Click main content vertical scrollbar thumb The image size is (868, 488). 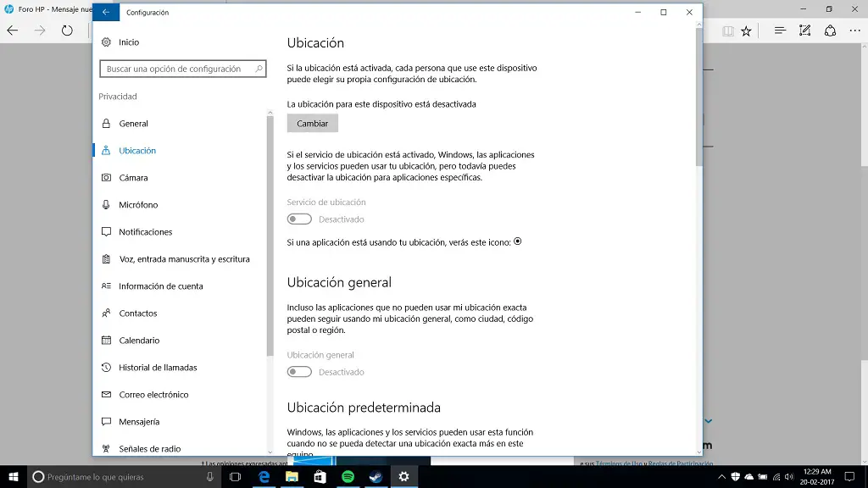pos(698,97)
